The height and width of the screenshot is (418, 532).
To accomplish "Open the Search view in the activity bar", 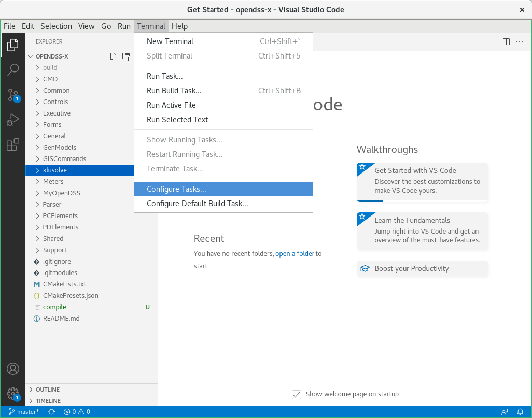I will pos(13,70).
